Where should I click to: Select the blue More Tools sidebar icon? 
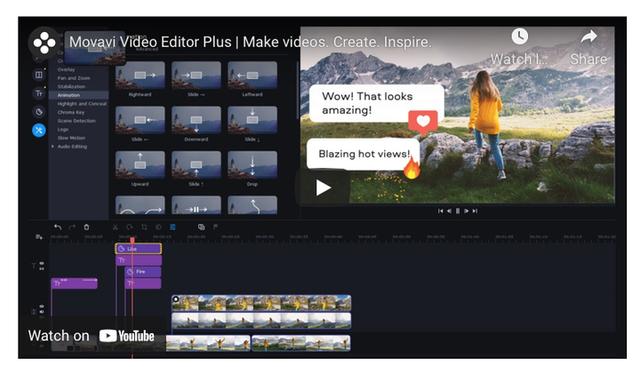coord(39,131)
